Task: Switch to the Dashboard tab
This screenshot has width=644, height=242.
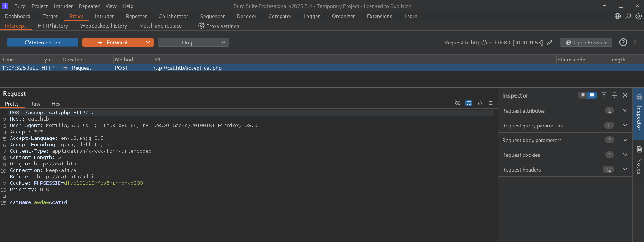Action: click(x=18, y=16)
